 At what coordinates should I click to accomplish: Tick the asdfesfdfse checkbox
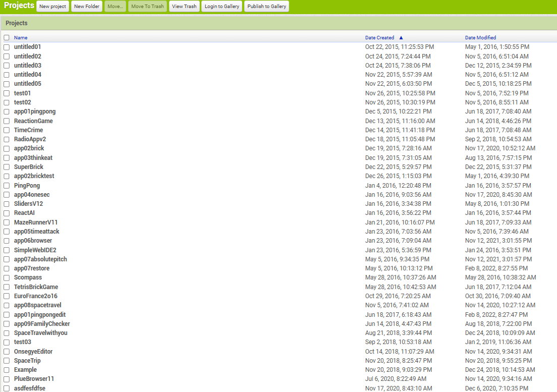tap(7, 389)
